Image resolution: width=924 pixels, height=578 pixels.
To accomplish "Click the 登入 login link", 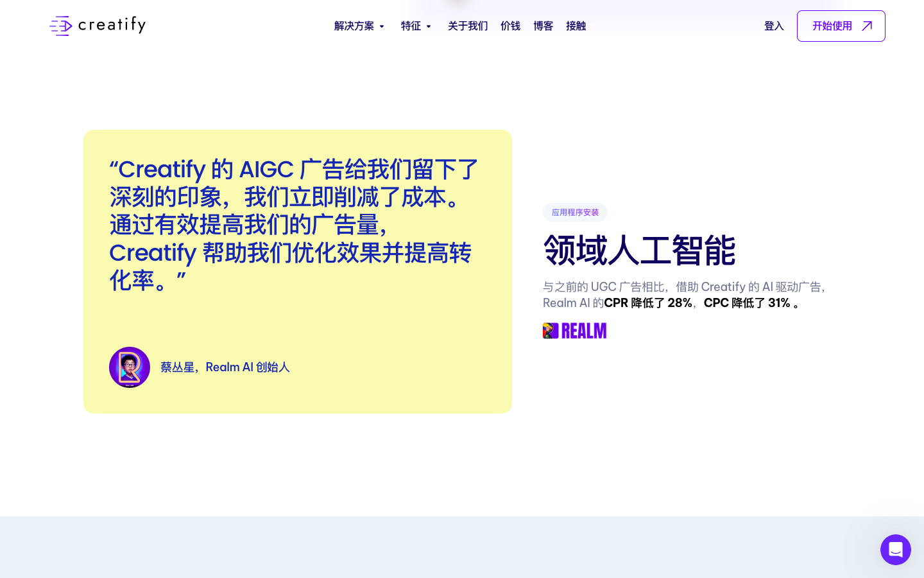I will [x=774, y=26].
